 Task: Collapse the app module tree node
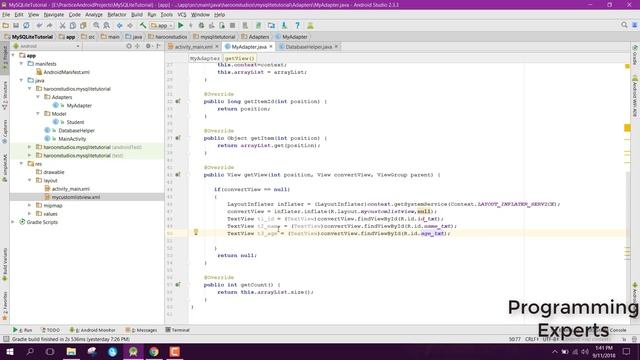tap(13, 55)
